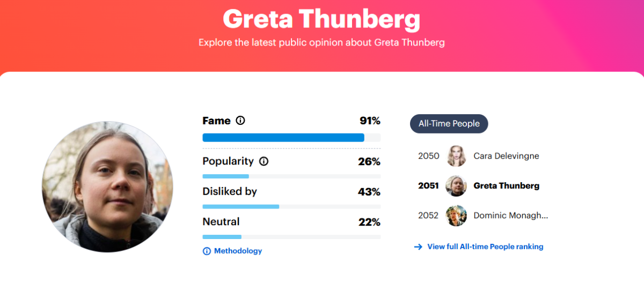Click the large circular Greta Thunberg photo
Viewport: 644px width, 298px height.
coord(107,187)
